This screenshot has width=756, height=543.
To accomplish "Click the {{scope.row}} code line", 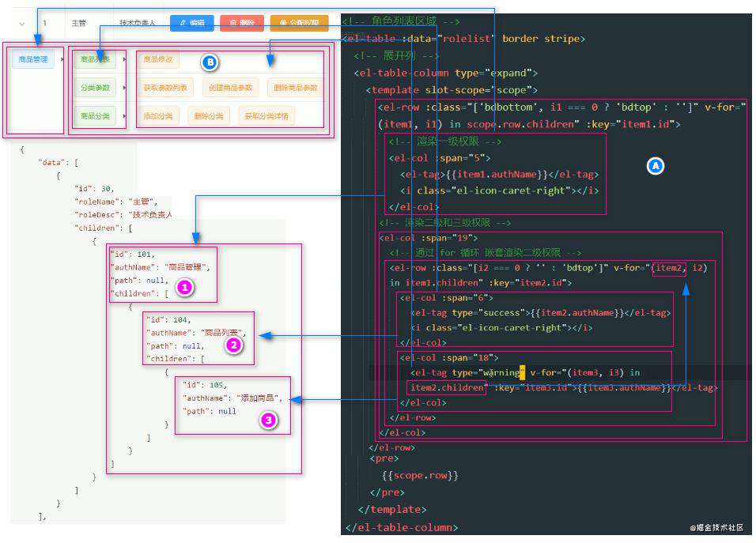I will click(420, 476).
